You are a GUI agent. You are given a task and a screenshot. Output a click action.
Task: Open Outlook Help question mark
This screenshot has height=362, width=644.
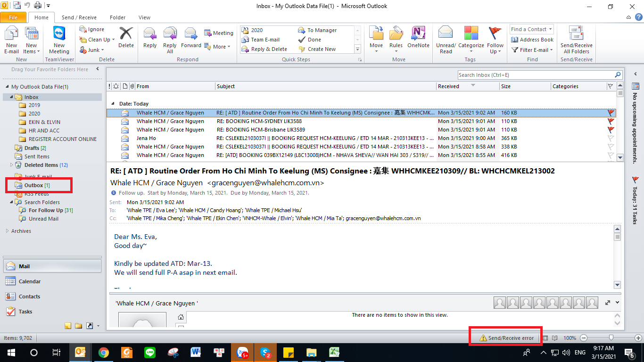click(638, 17)
